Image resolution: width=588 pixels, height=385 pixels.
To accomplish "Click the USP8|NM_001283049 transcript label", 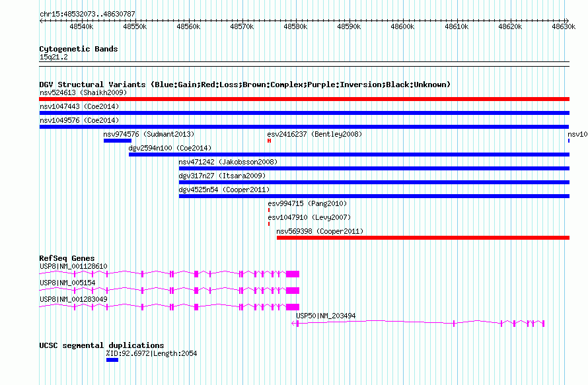I will [73, 299].
